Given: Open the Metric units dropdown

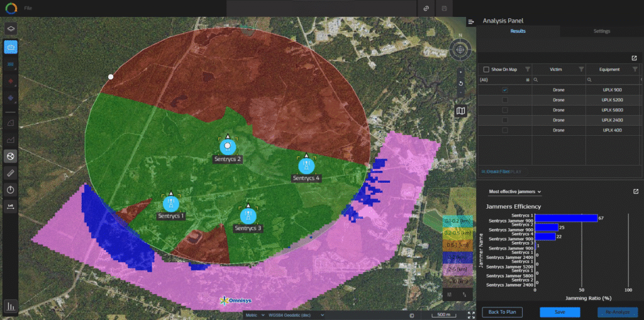Looking at the screenshot, I should coord(254,315).
